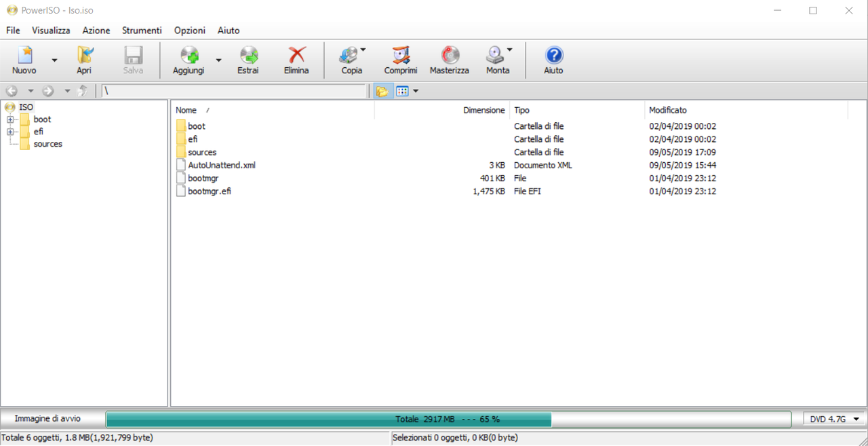The width and height of the screenshot is (868, 446).
Task: Click the Copia toolbar icon
Action: click(349, 55)
